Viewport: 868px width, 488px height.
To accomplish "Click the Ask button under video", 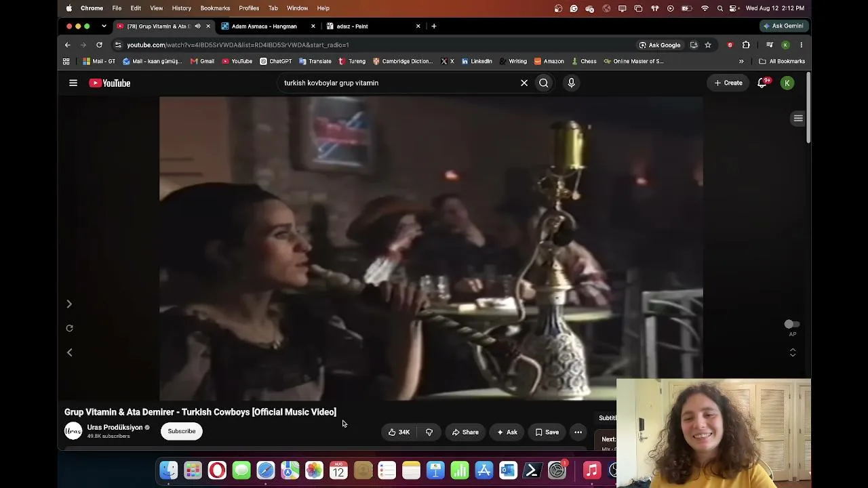I will point(507,432).
